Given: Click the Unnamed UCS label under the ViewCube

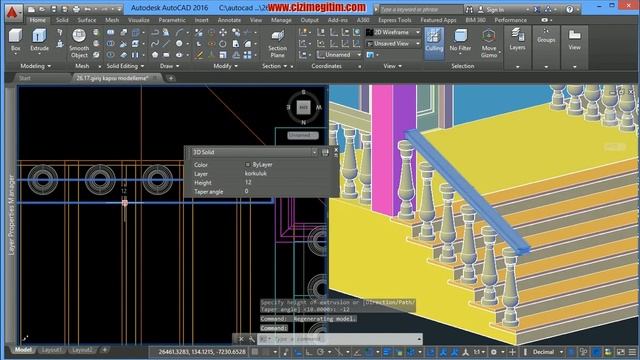Looking at the screenshot, I should [302, 135].
